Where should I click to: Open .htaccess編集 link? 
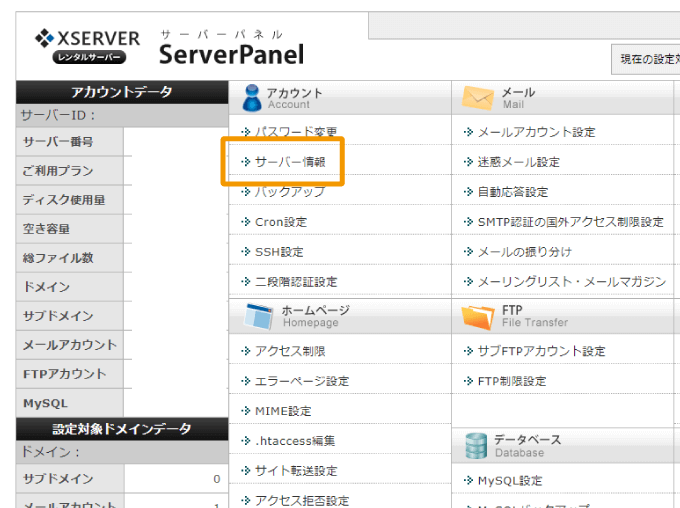295,441
